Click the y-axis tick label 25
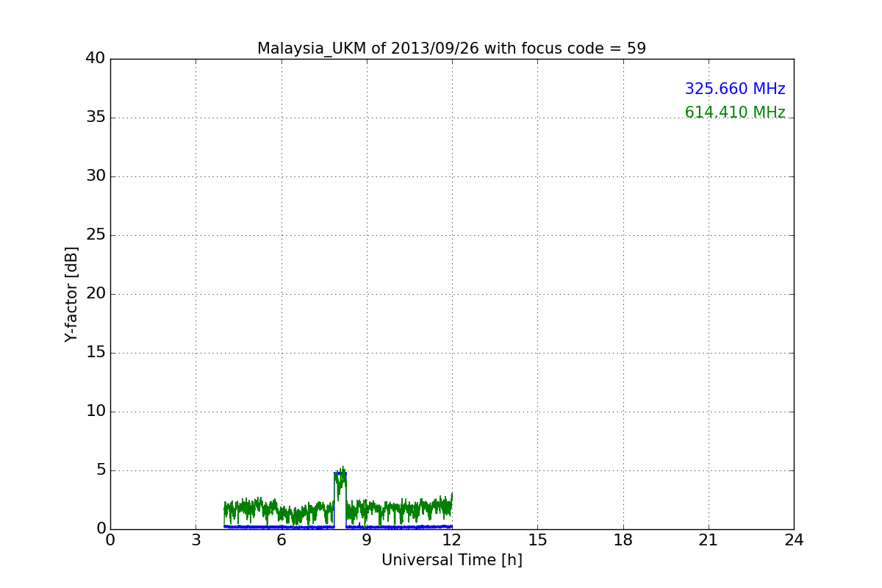 (96, 235)
